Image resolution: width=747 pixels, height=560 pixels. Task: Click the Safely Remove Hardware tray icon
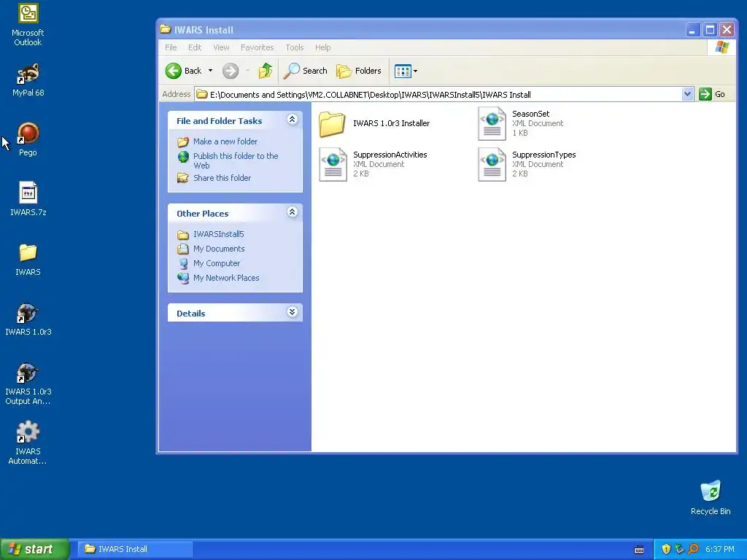click(x=679, y=549)
